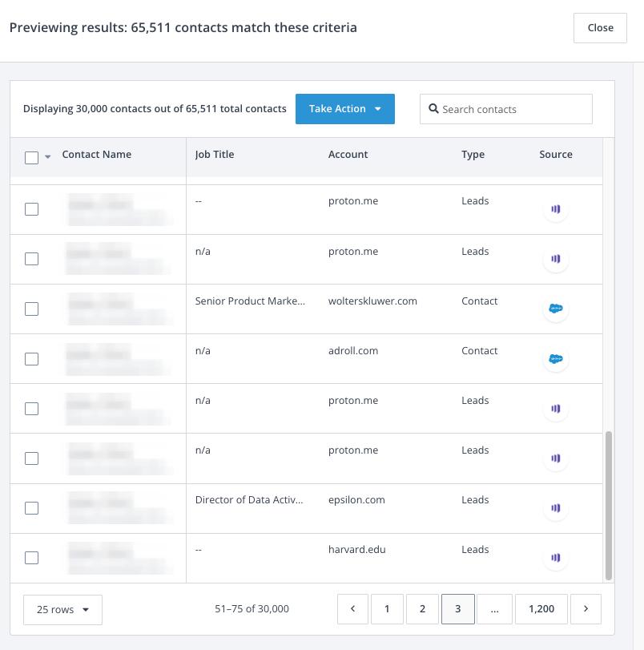Open the bulk select arrow beside header checkbox

pyautogui.click(x=47, y=158)
